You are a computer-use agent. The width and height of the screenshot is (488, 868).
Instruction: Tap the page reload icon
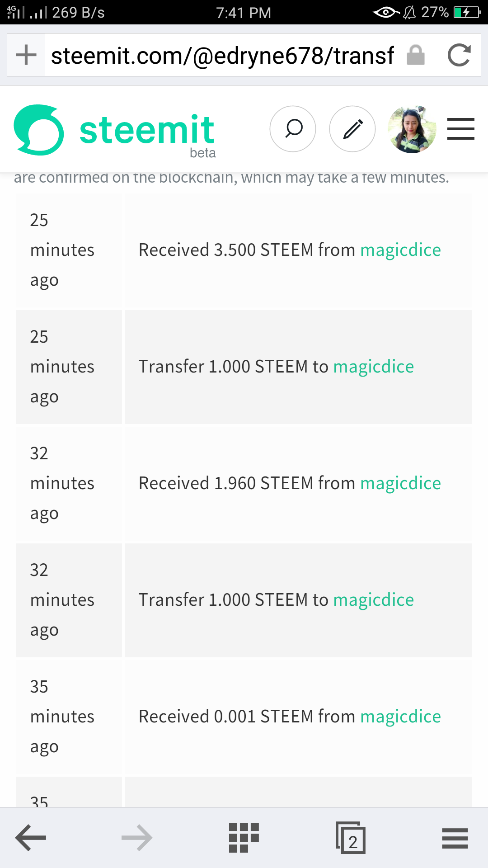click(459, 55)
